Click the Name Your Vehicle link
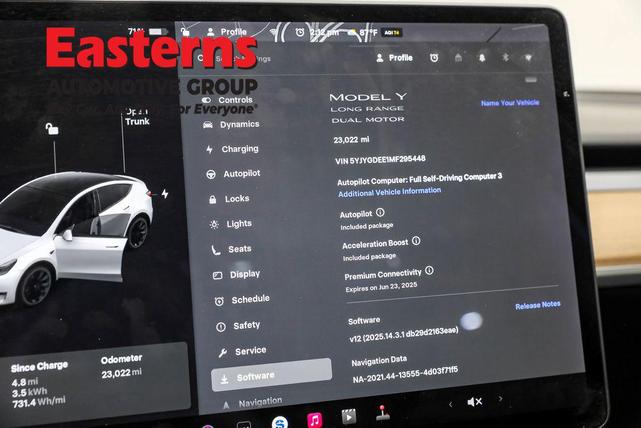The image size is (641, 428). (x=510, y=103)
